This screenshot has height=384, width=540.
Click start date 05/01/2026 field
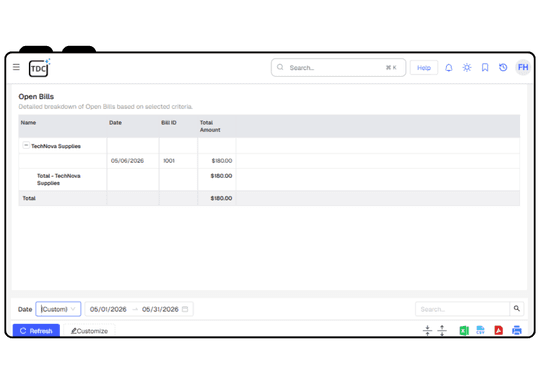(x=108, y=309)
